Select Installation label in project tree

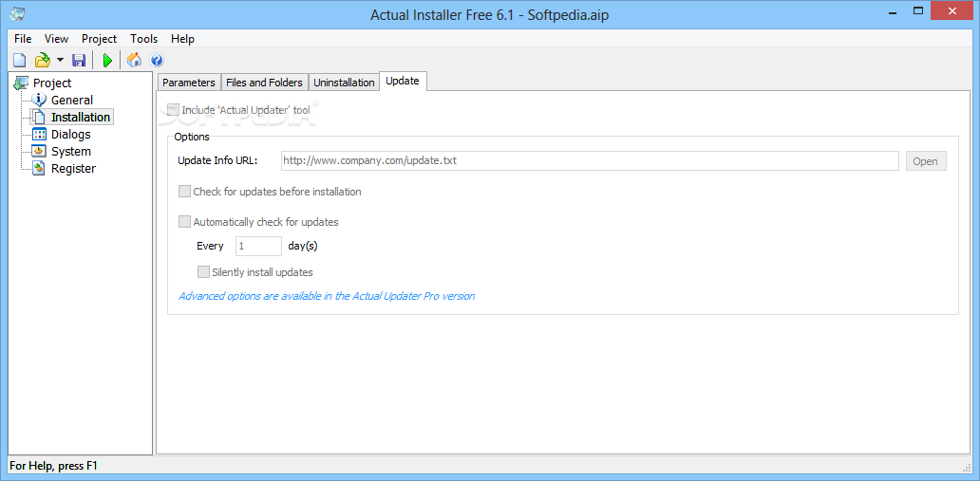[81, 117]
